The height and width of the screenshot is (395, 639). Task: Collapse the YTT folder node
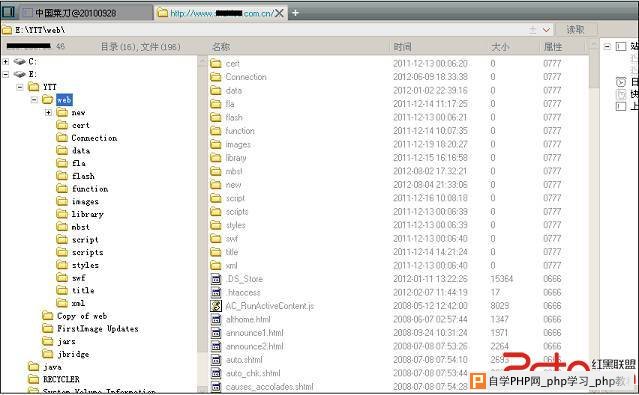coord(20,87)
